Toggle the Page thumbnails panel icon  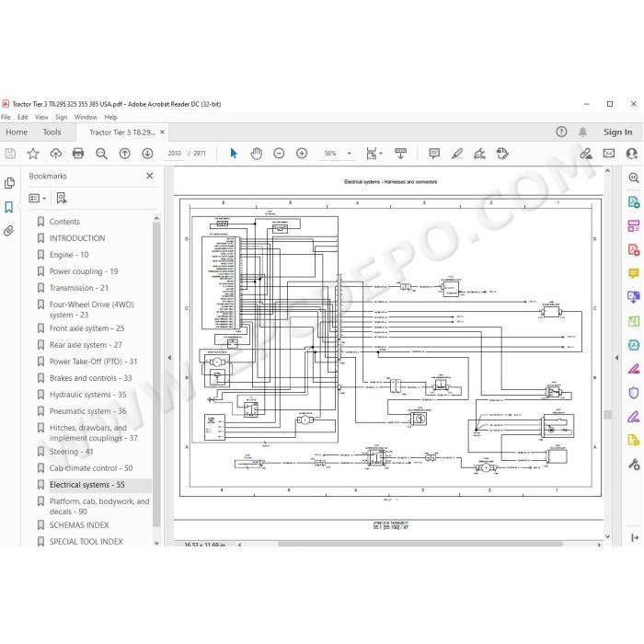click(x=9, y=183)
